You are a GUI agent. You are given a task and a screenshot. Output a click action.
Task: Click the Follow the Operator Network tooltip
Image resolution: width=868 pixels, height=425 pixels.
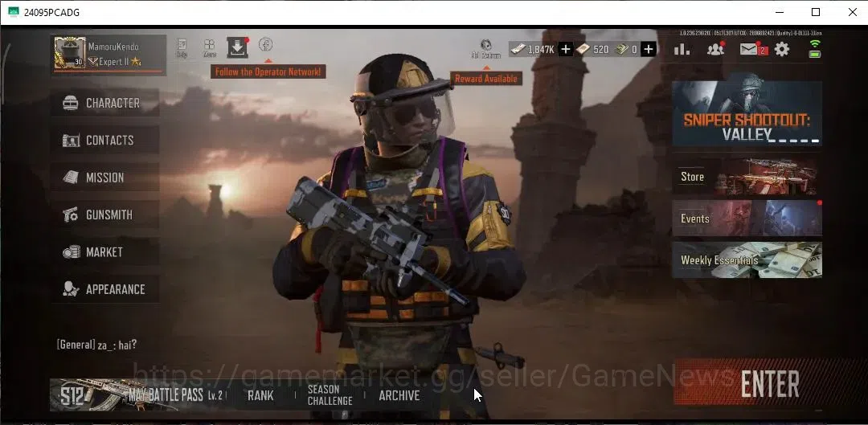pos(268,72)
